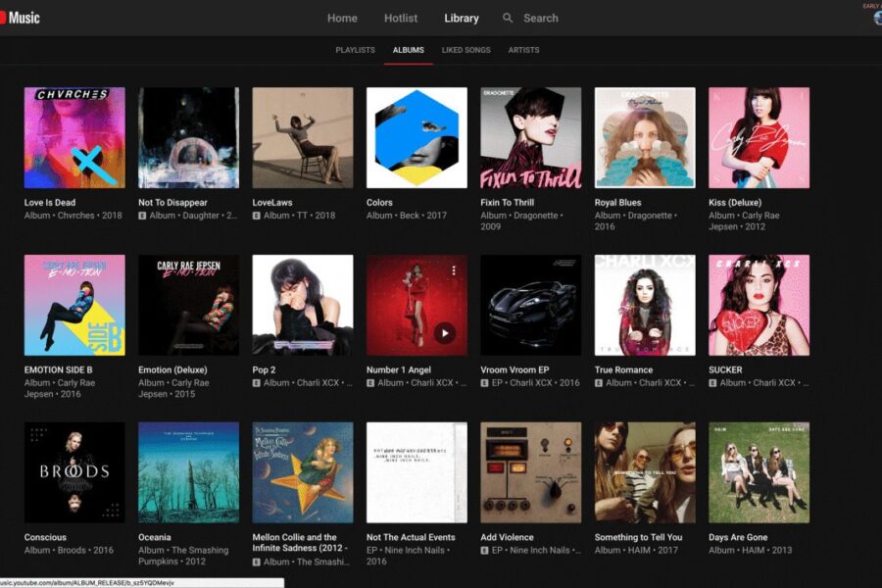Click the Vroom Vroom EP title link
The height and width of the screenshot is (588, 882).
click(514, 370)
